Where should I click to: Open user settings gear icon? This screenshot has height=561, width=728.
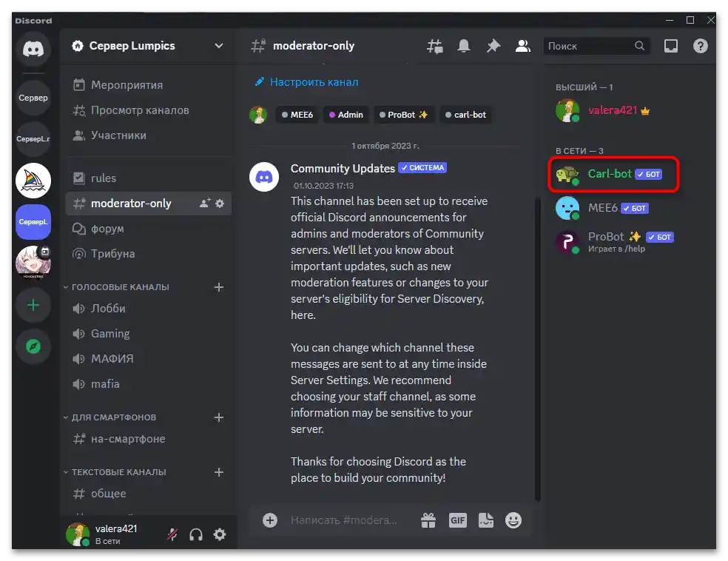tap(220, 534)
